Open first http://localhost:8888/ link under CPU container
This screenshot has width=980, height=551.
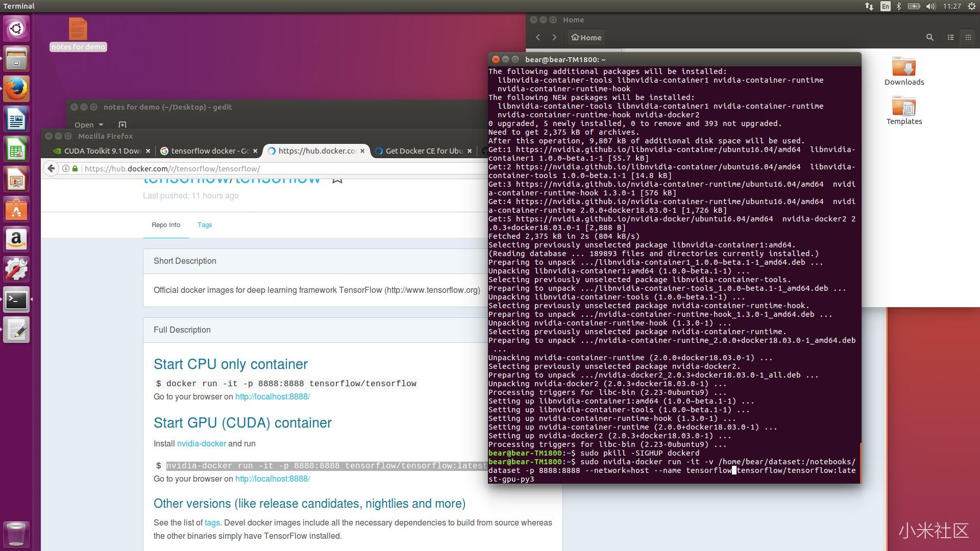pyautogui.click(x=273, y=396)
